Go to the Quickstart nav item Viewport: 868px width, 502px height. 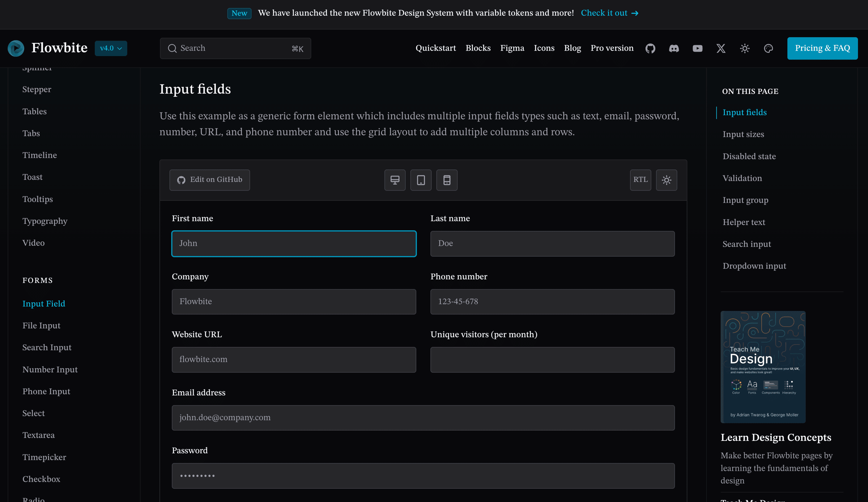pos(435,48)
